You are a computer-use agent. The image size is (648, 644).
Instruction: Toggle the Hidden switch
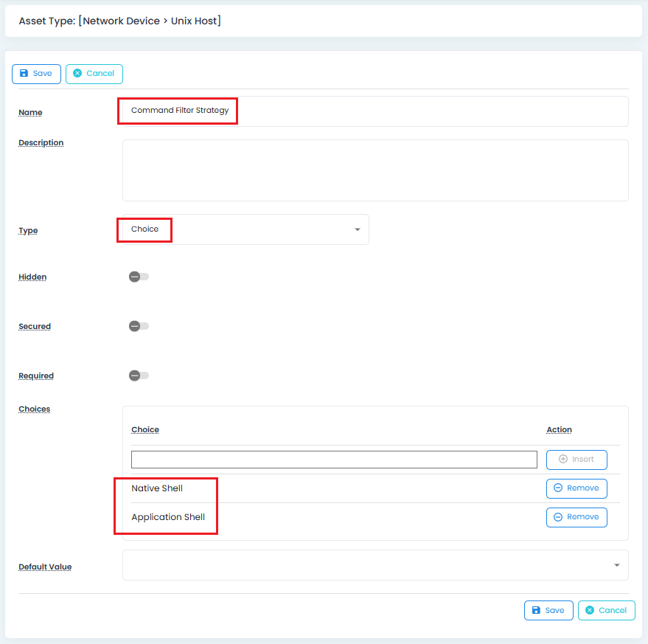tap(139, 277)
